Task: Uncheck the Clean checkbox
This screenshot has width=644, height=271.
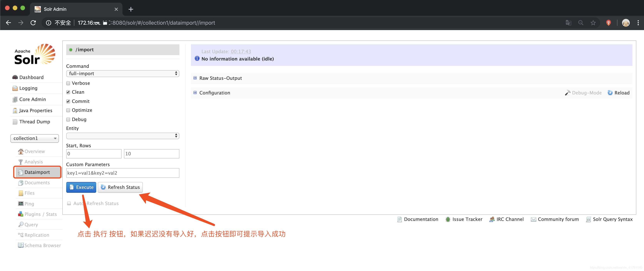Action: click(68, 92)
